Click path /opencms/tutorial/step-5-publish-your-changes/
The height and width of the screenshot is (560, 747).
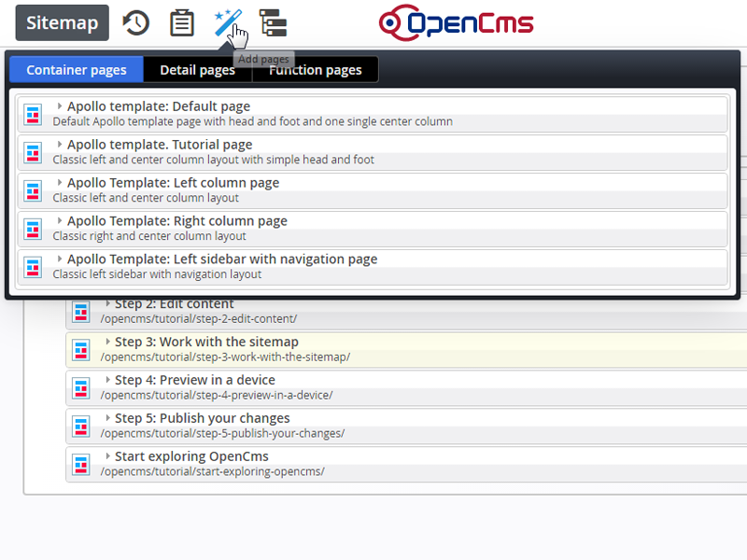click(x=222, y=433)
